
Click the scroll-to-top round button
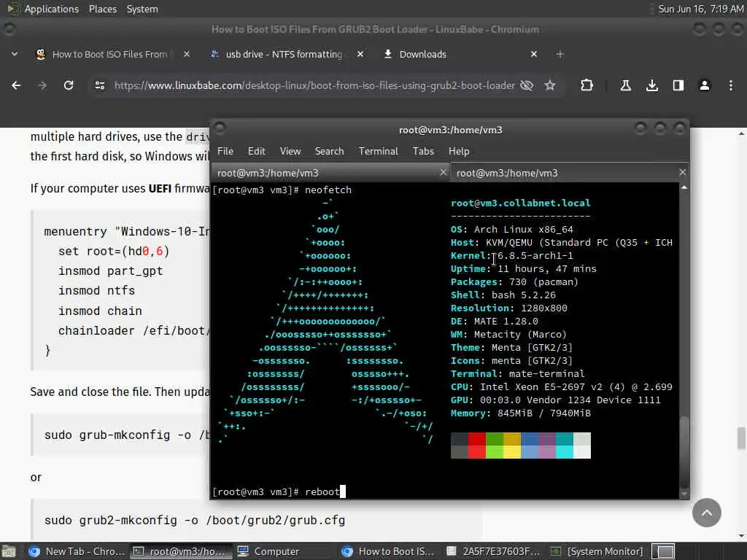[x=706, y=513]
